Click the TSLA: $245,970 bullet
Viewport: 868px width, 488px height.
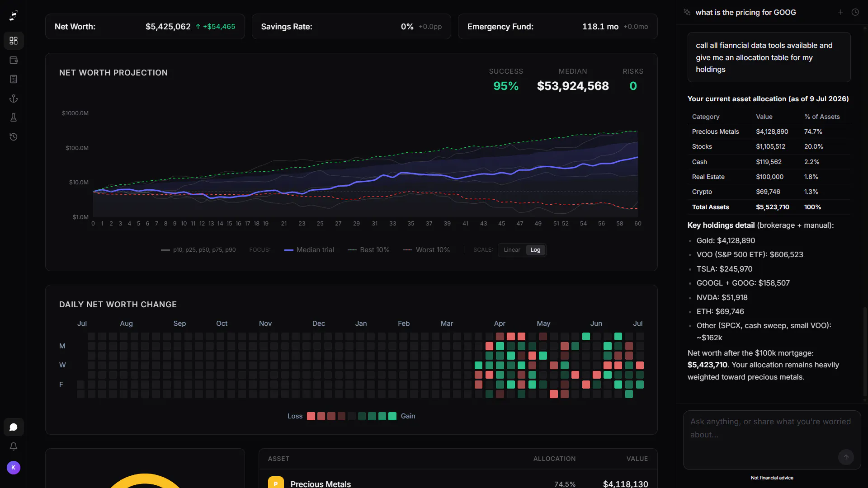[724, 269]
